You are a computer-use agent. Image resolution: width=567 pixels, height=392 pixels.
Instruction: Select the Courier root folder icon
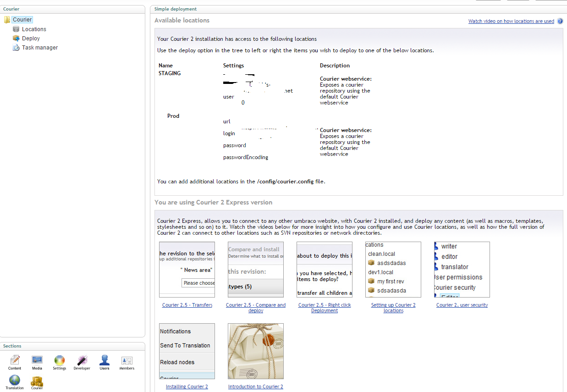click(7, 20)
